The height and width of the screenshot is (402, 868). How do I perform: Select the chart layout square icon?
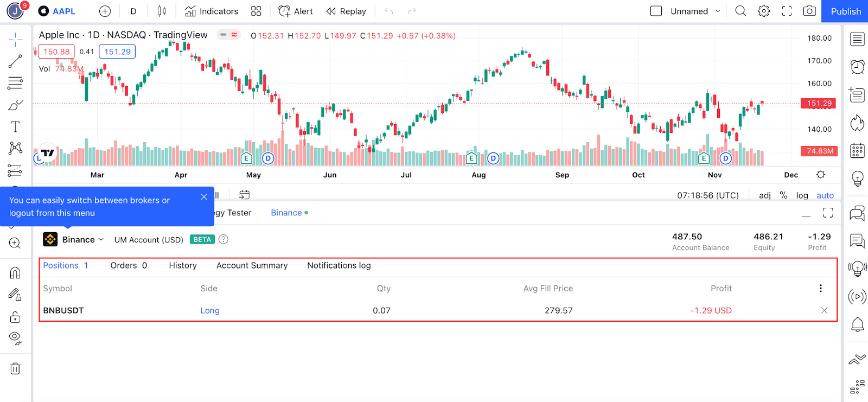656,11
